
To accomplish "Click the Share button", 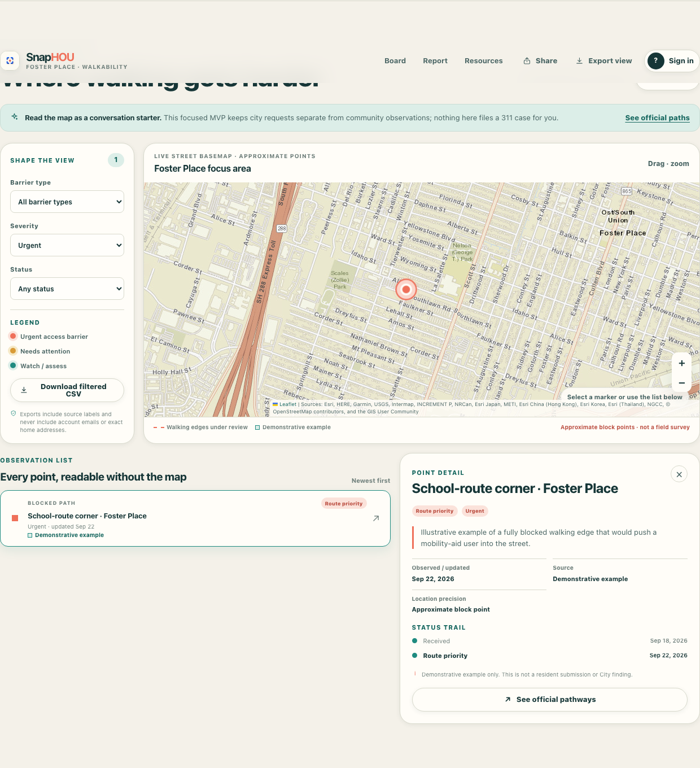I will tap(540, 61).
